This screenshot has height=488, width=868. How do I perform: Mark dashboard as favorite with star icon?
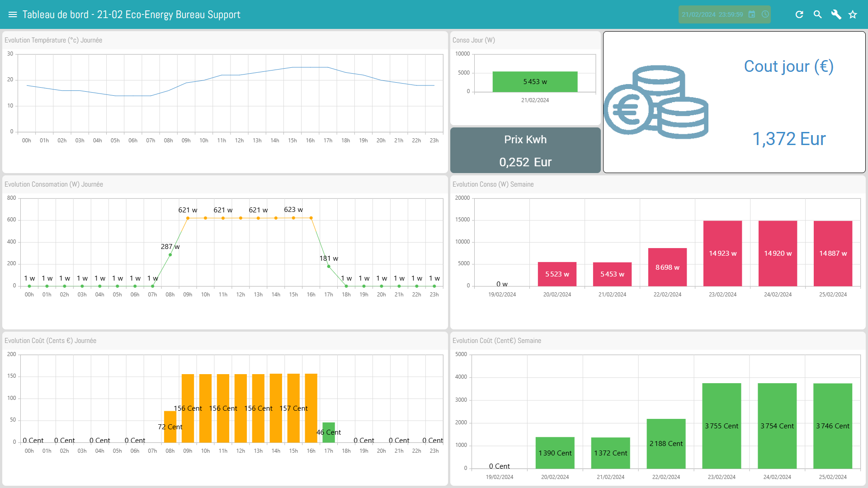point(853,14)
